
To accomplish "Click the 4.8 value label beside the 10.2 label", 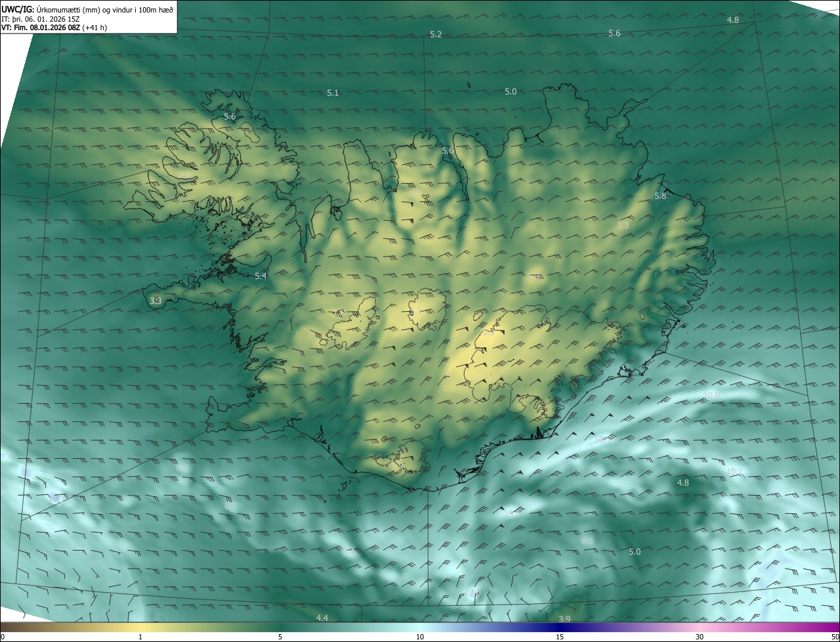I will [682, 483].
